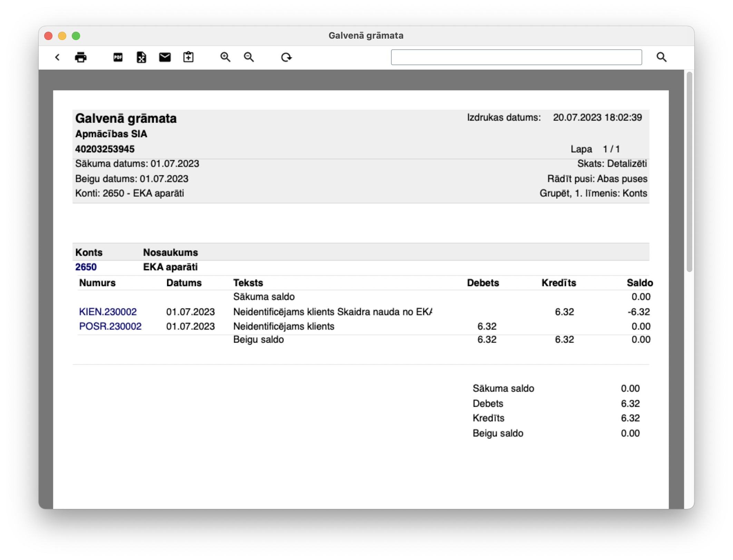This screenshot has height=560, width=733.
Task: Send the report by email
Action: click(165, 57)
